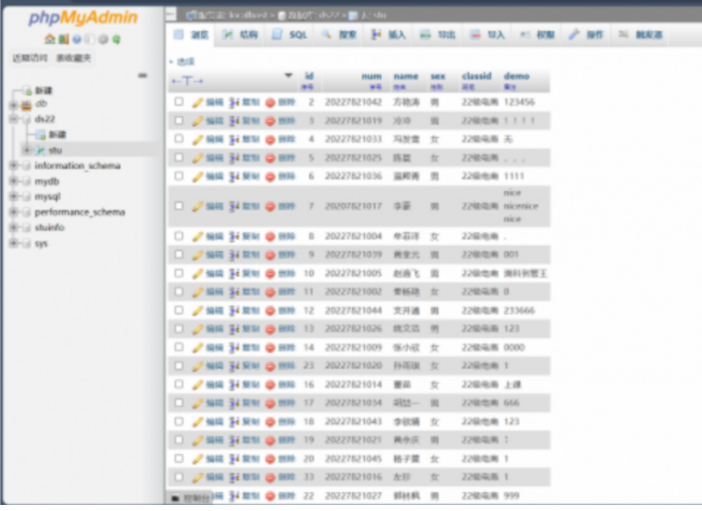Switch to the 插入 (Insert) tab
Screen dimensions: 702x511
389,35
